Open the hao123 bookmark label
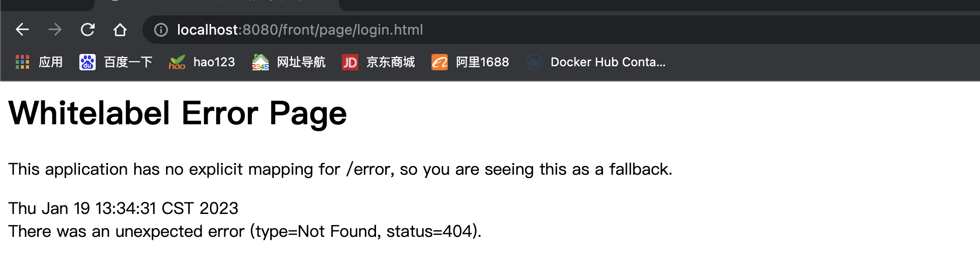This screenshot has height=271, width=980. (214, 62)
